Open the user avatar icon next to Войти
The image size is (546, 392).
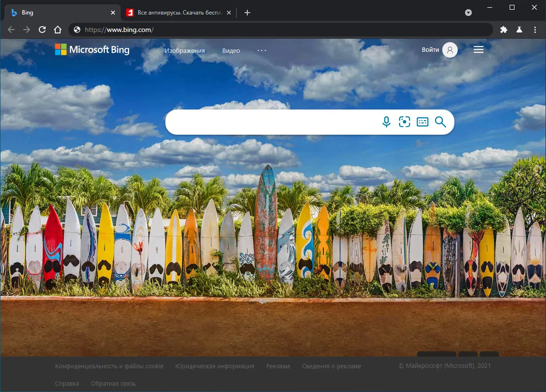[x=450, y=50]
